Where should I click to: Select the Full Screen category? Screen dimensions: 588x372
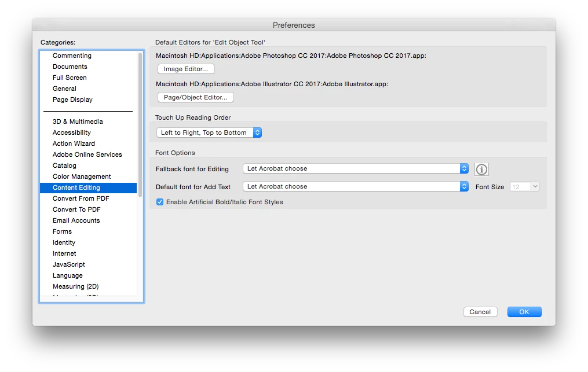click(89, 78)
